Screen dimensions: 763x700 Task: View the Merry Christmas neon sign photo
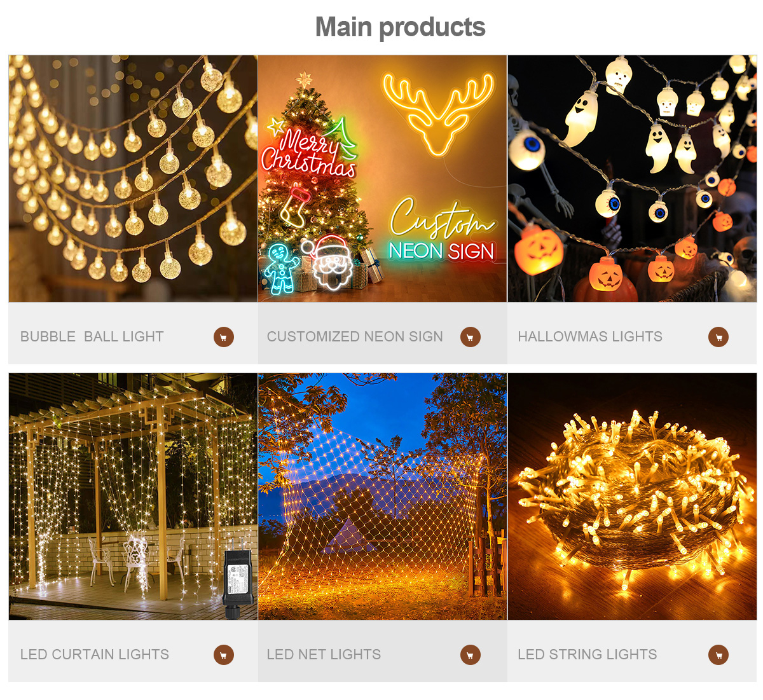coord(382,179)
